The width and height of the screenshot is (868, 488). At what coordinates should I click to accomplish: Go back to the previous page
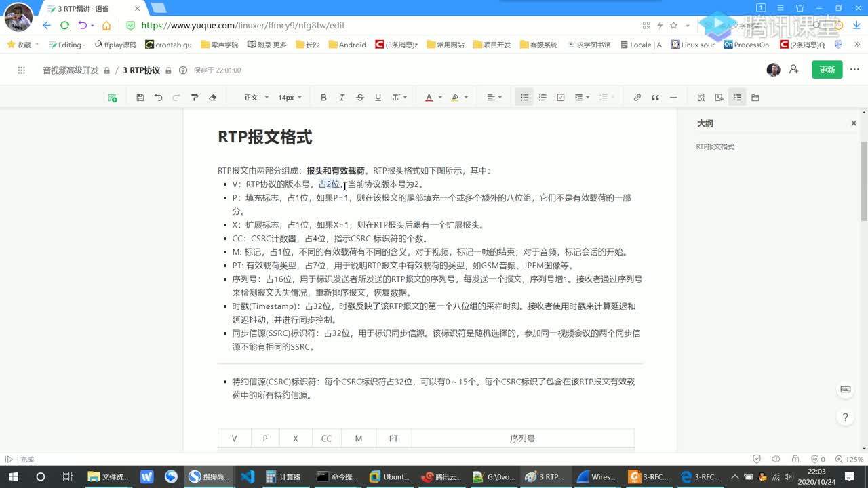coord(46,25)
